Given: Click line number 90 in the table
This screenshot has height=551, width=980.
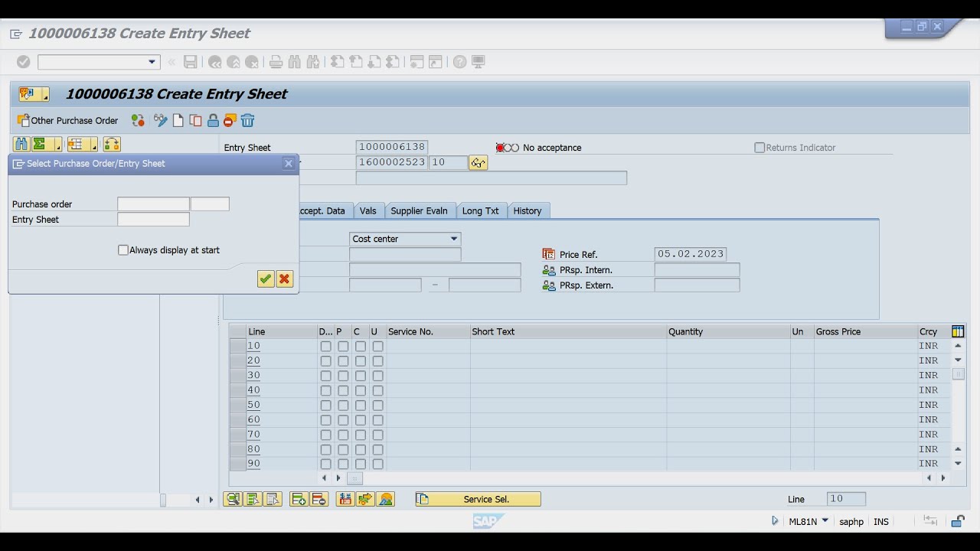Looking at the screenshot, I should [x=253, y=464].
